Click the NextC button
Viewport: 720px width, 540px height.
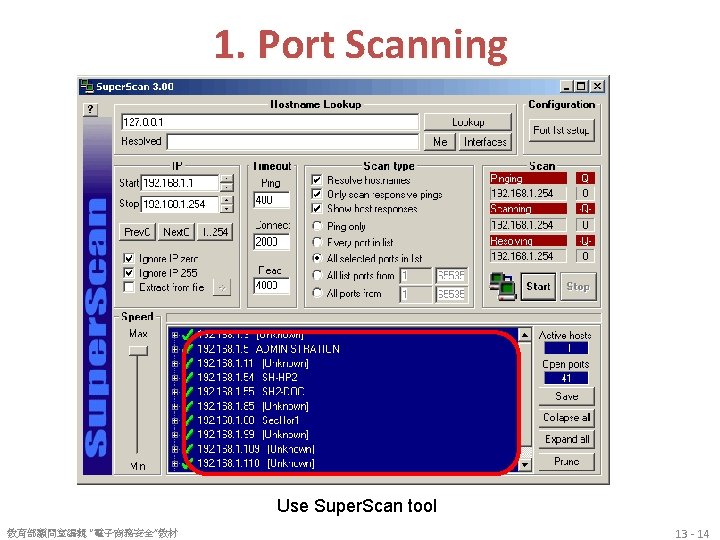tap(176, 232)
